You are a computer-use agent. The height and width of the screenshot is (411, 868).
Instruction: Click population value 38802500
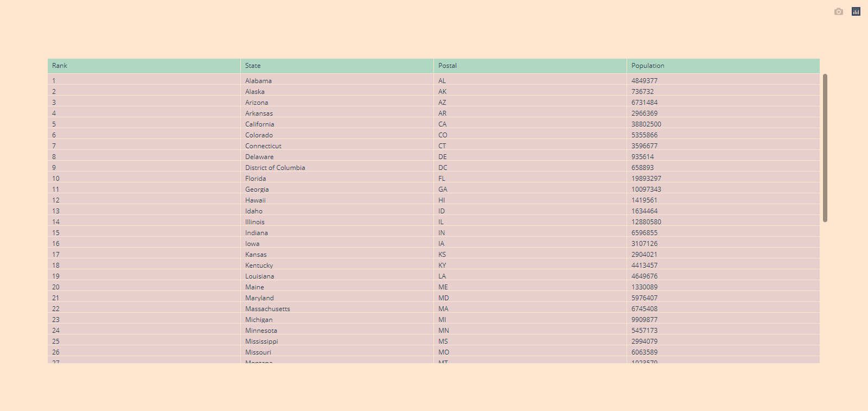[646, 124]
